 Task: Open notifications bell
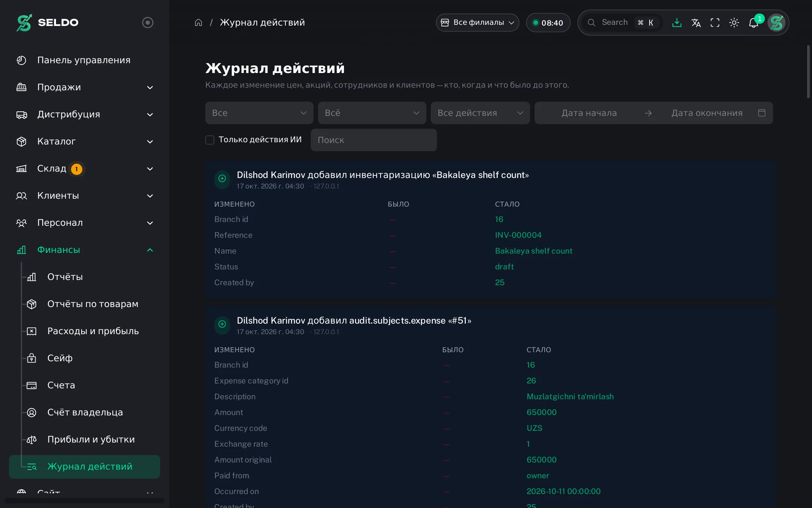[x=753, y=23]
